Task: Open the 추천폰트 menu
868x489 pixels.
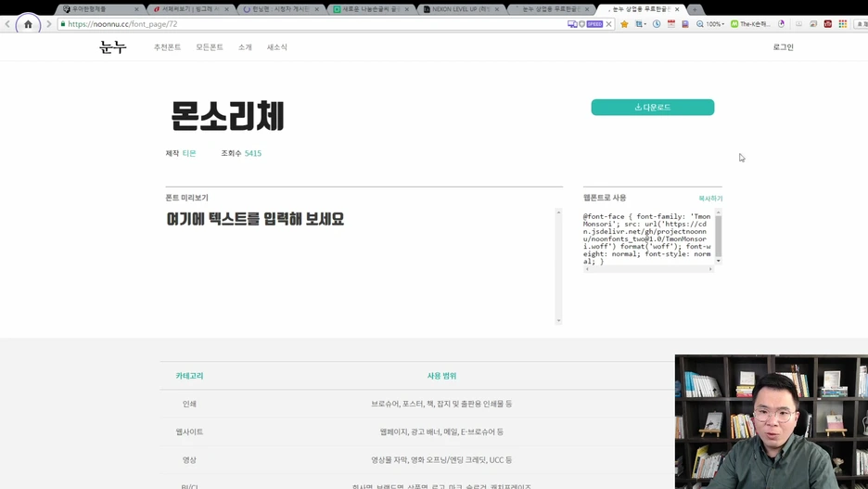Action: coord(167,47)
